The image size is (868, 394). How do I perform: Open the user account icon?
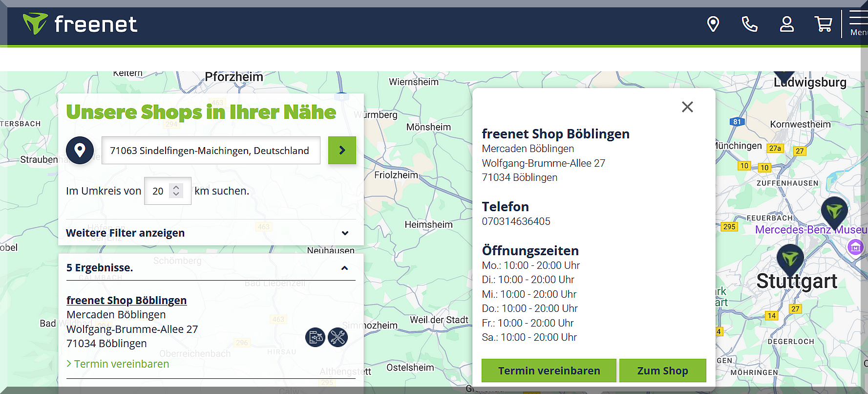pyautogui.click(x=786, y=24)
